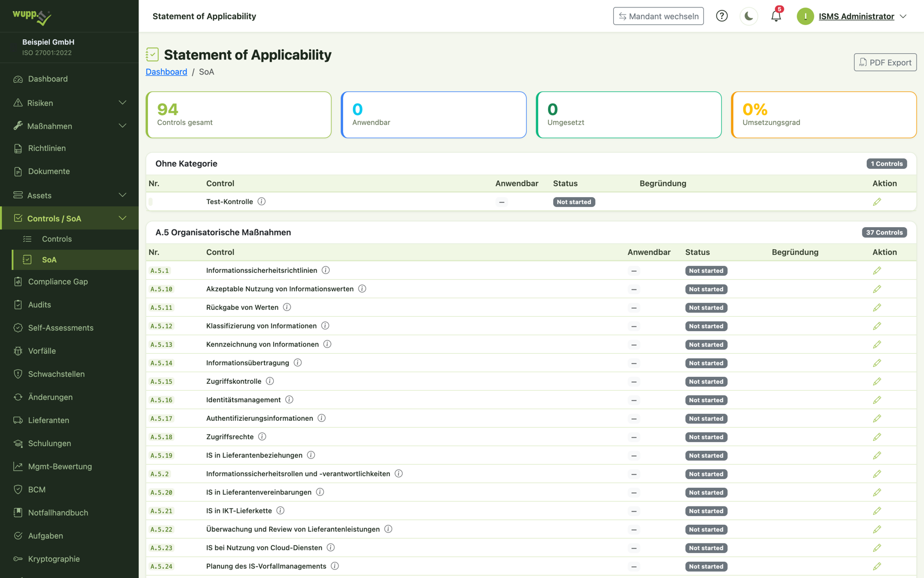Edit the Test-Kontrolle row pencil icon
The image size is (924, 578).
click(x=877, y=202)
